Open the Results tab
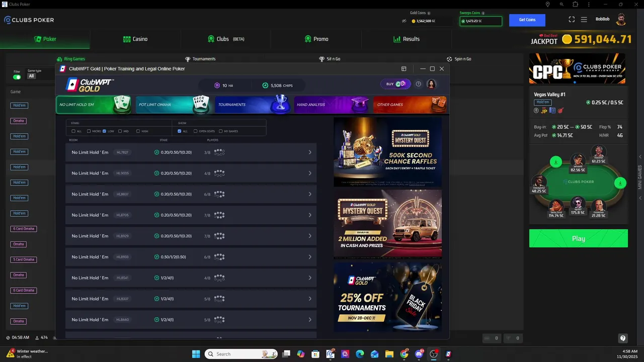This screenshot has width=644, height=362. point(407,39)
